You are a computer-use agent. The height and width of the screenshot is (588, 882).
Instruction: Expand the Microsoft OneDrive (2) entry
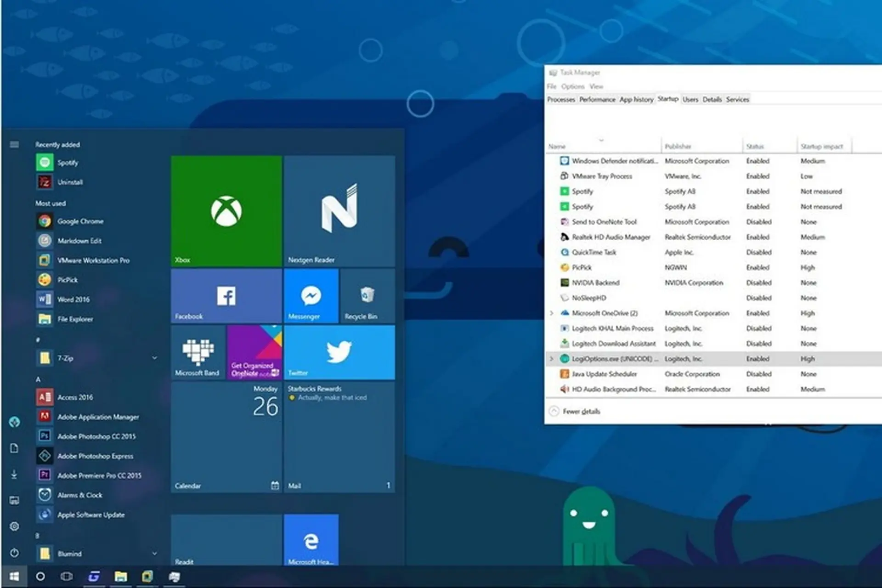552,313
